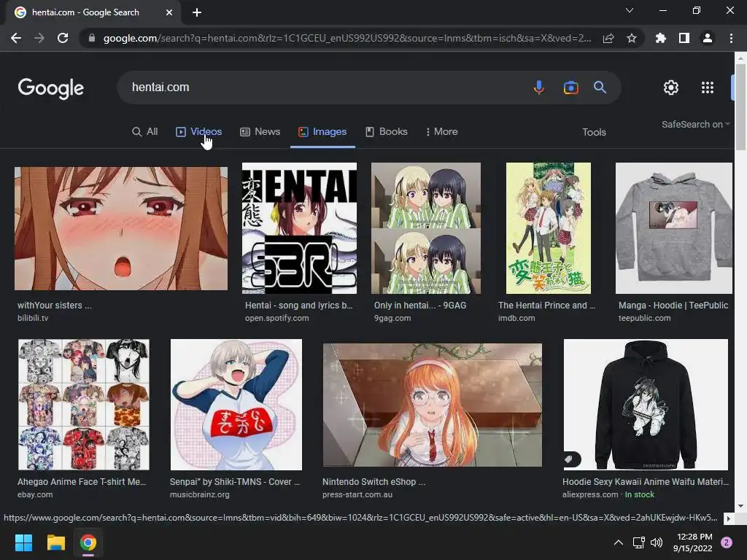Open the TeePublic gray hoodie thumbnail

[x=673, y=228]
